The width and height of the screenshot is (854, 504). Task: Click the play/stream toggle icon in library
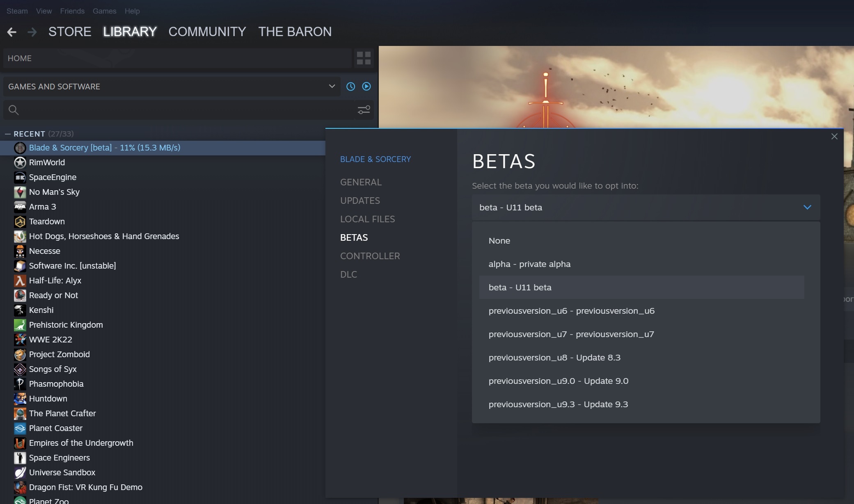pos(367,87)
